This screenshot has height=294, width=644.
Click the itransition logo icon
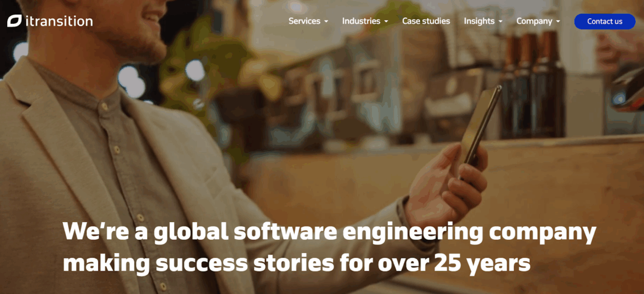[14, 21]
